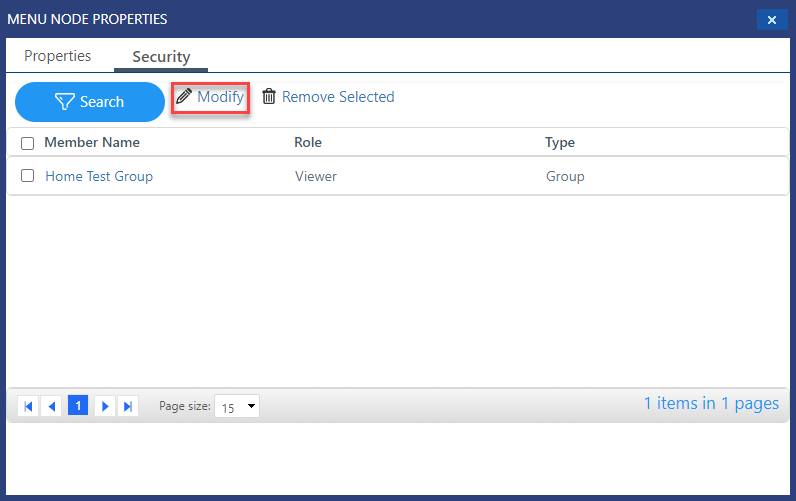
Task: Go to the first page icon
Action: coord(28,406)
